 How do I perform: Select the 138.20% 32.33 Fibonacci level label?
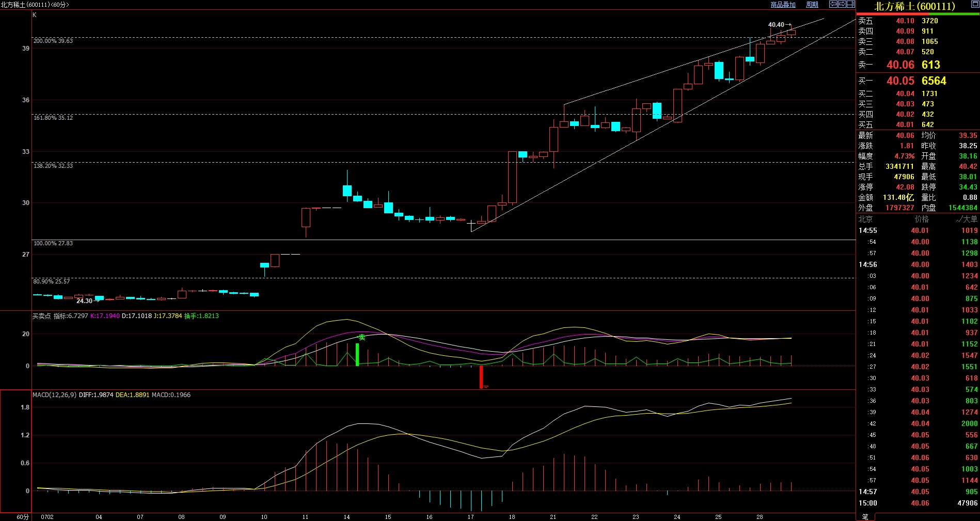pyautogui.click(x=53, y=166)
